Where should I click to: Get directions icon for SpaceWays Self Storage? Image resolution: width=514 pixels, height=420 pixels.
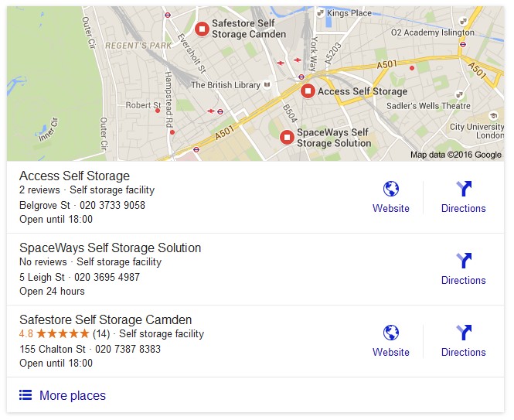point(464,261)
